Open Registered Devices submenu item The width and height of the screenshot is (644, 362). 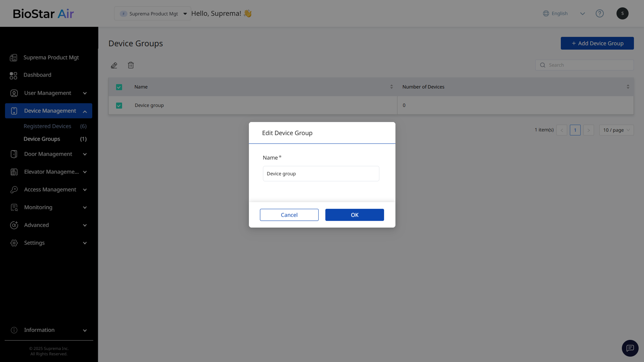(47, 126)
